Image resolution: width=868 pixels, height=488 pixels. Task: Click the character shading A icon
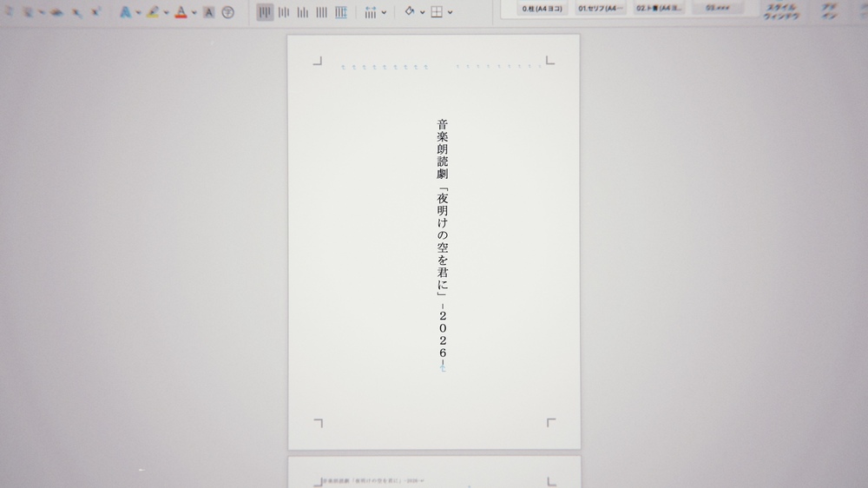pos(208,12)
